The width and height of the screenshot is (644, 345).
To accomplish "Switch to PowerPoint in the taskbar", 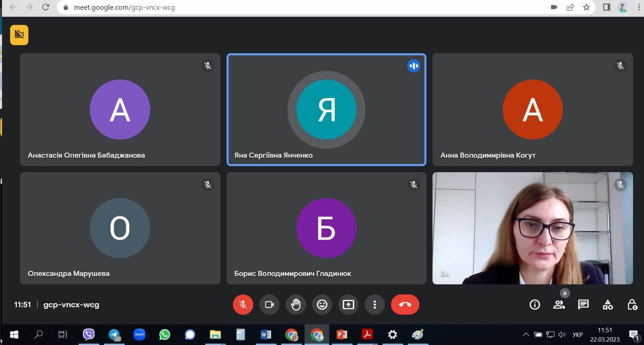I will [x=342, y=335].
